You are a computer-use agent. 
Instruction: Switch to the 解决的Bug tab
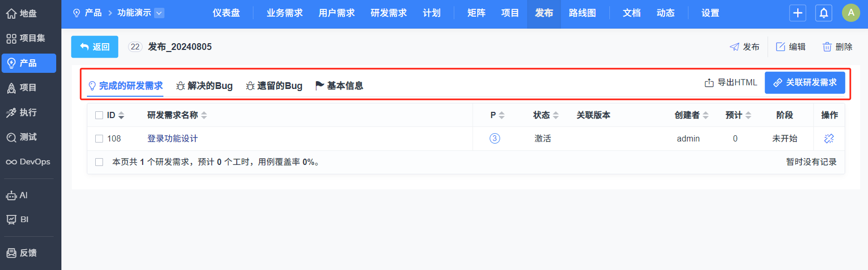tap(205, 86)
